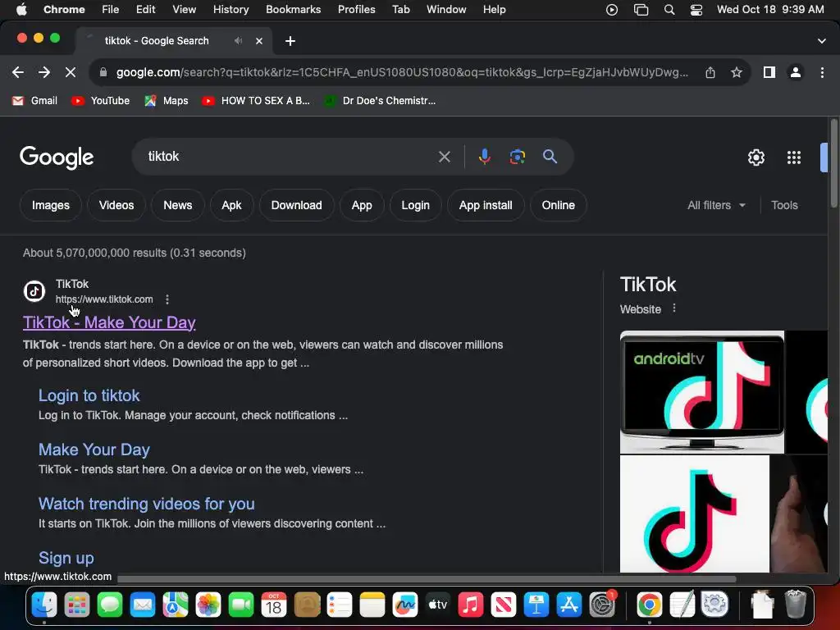Click the page vertical scrollbar
Screen dimensions: 840x630
pyautogui.click(x=833, y=164)
